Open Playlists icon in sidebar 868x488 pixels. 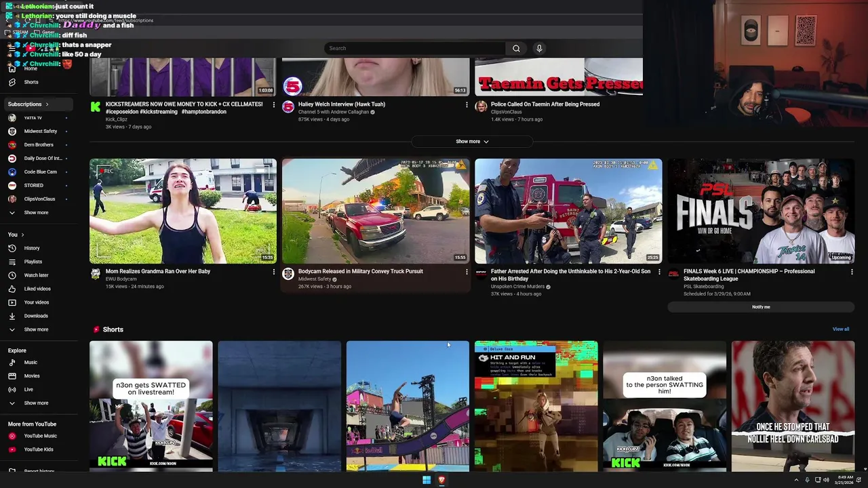[12, 262]
